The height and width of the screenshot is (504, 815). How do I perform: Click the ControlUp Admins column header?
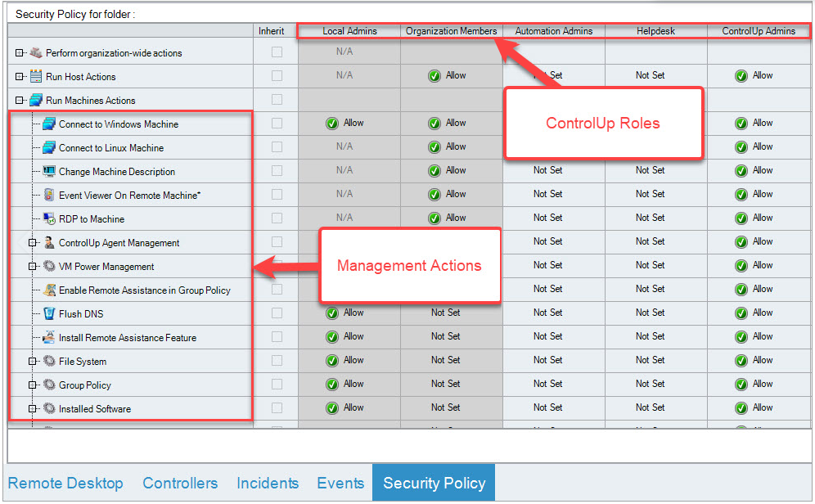[759, 30]
